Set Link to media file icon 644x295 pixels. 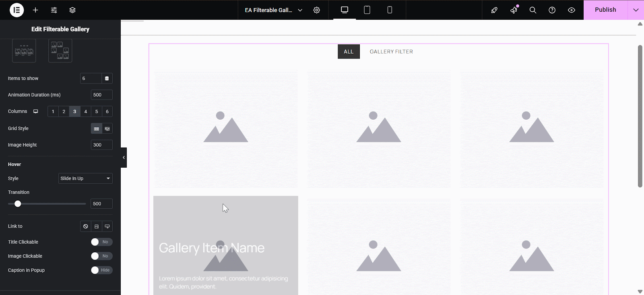(x=97, y=226)
